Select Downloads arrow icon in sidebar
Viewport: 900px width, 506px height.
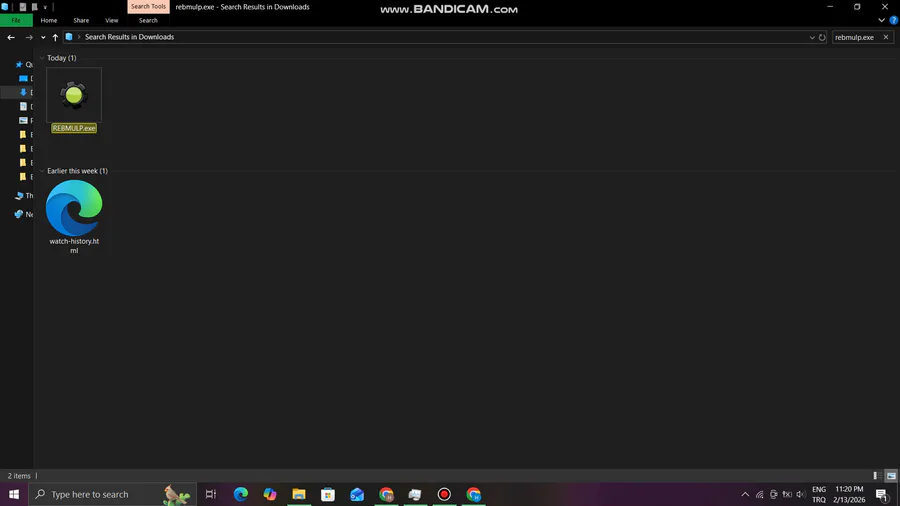tap(24, 92)
